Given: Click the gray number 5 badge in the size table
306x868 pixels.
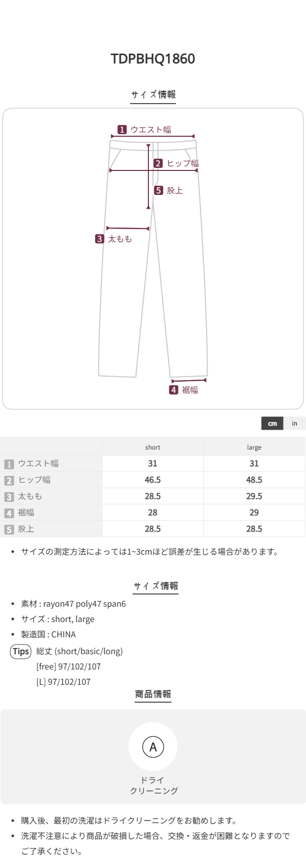Looking at the screenshot, I should (9, 529).
